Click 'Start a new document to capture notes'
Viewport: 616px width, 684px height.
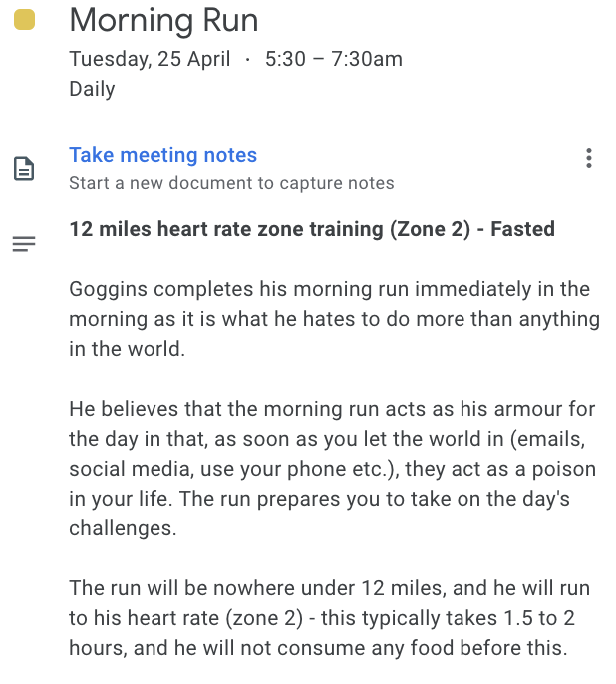click(231, 183)
